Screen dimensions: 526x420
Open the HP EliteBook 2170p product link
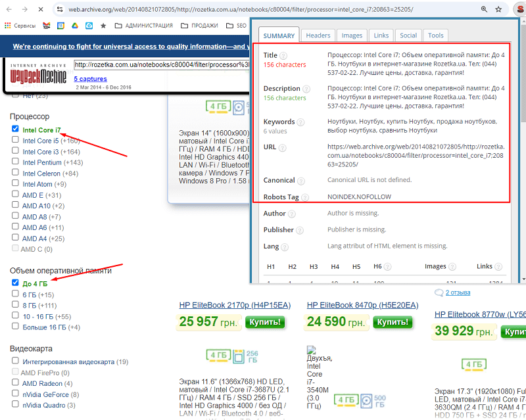coord(235,305)
